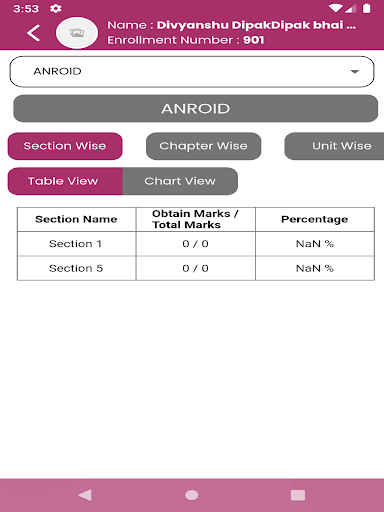Toggle to Table View
Image resolution: width=384 pixels, height=512 pixels.
(65, 181)
